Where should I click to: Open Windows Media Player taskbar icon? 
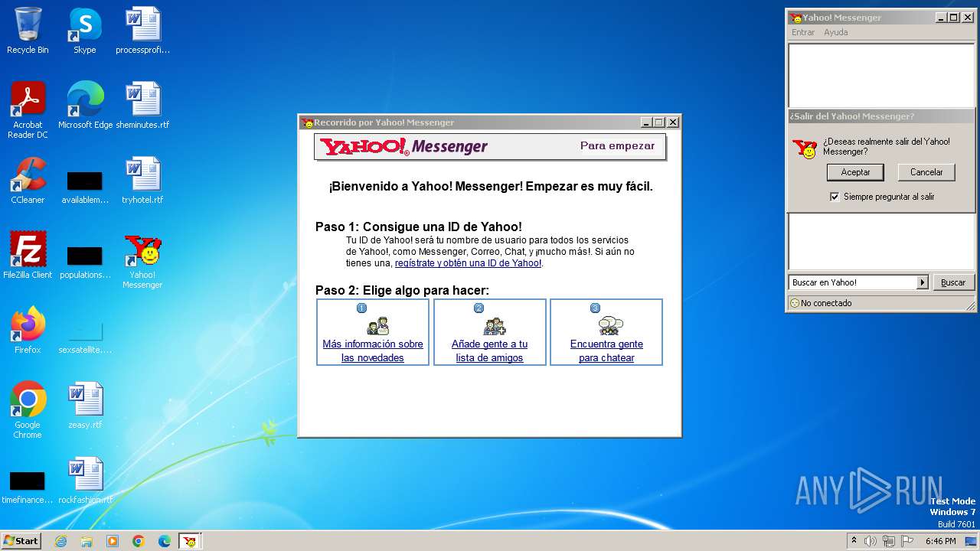click(113, 541)
